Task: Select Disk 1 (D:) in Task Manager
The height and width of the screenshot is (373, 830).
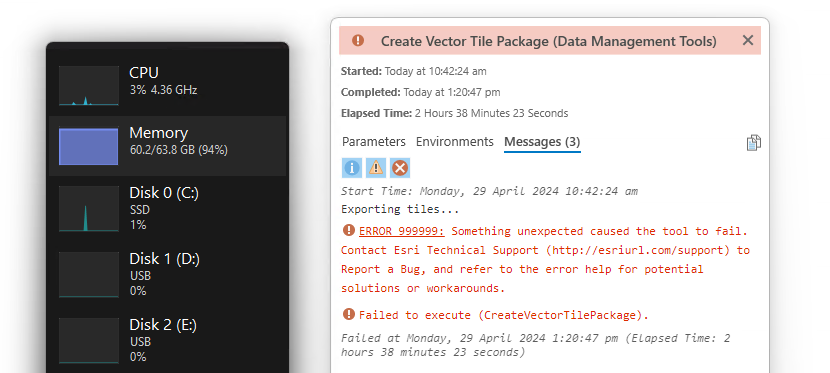Action: 167,275
